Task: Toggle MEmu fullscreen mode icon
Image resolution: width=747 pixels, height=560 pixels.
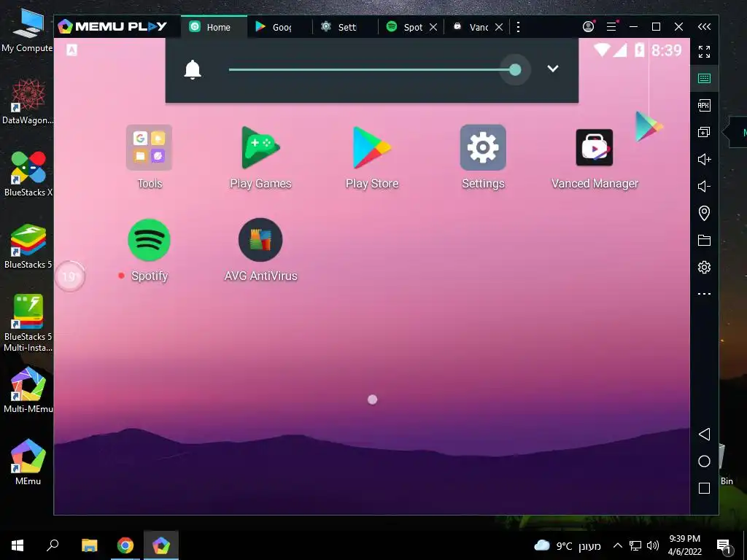Action: pos(704,52)
